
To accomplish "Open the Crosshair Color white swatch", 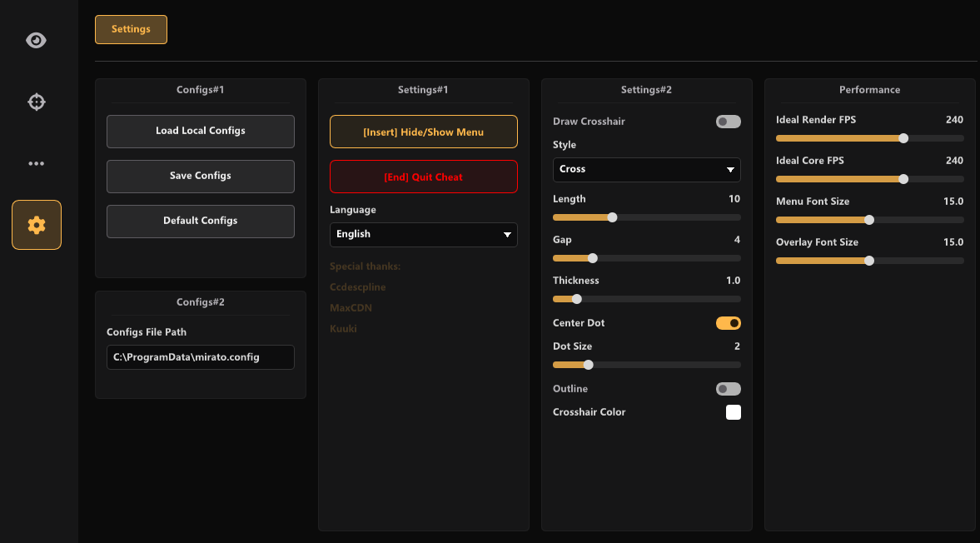I will [x=734, y=412].
